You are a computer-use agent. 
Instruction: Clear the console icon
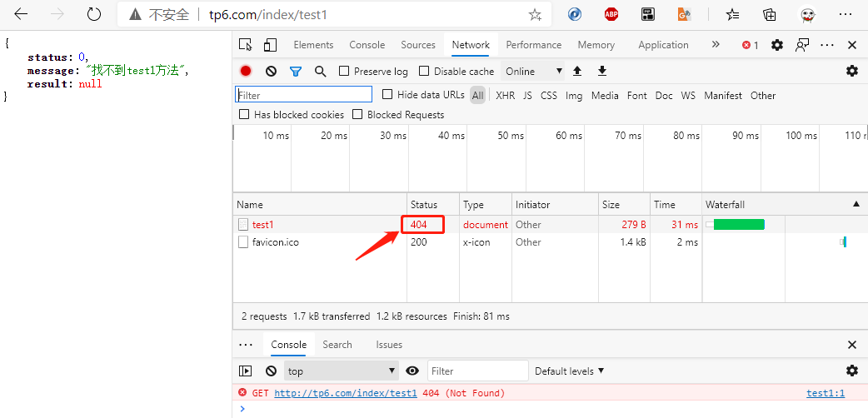[271, 371]
